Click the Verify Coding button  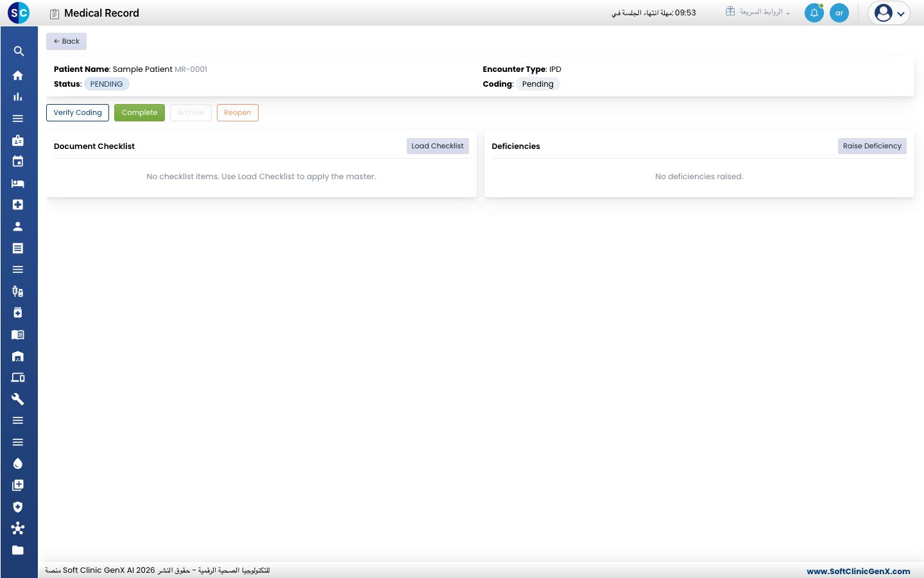click(78, 112)
